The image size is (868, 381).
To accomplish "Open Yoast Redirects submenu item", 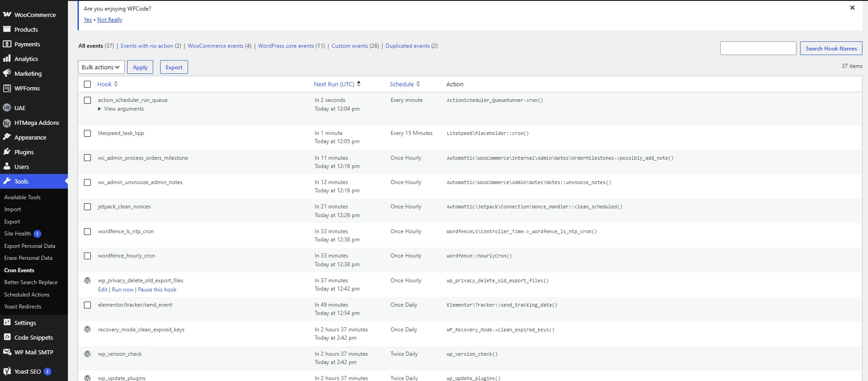I will (x=22, y=307).
